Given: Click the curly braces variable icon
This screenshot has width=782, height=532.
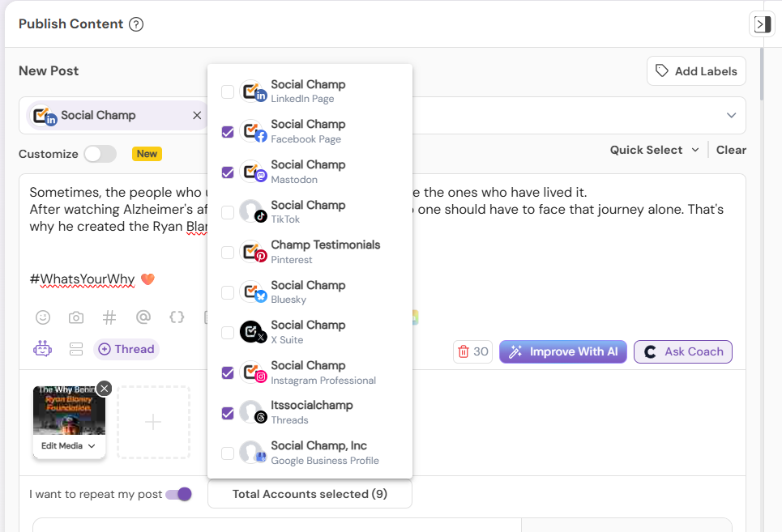Looking at the screenshot, I should point(177,317).
